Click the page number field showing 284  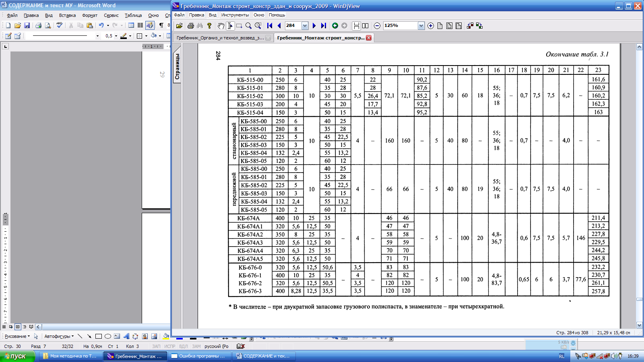point(293,26)
